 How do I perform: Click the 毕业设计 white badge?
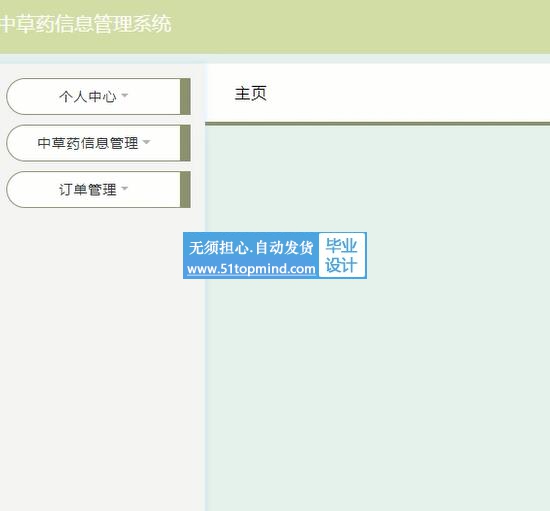click(342, 255)
